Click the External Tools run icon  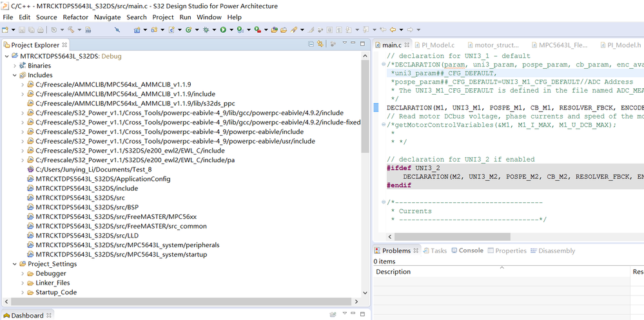257,30
